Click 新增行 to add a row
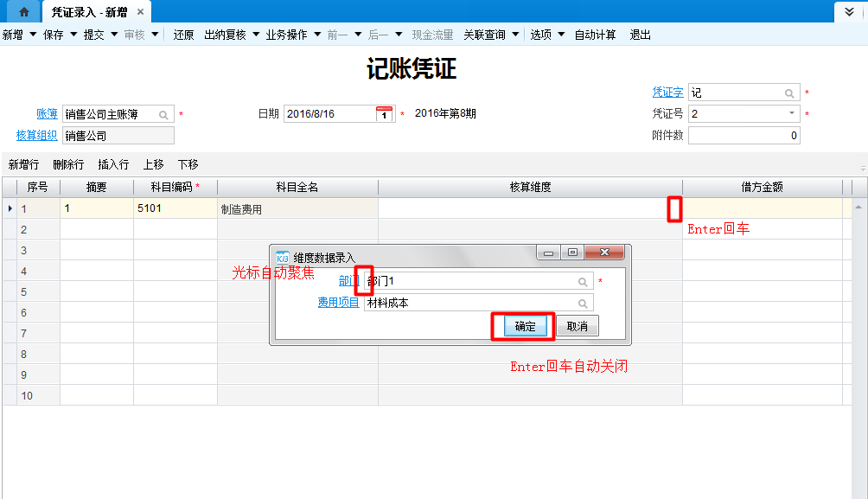The width and height of the screenshot is (868, 499). click(x=23, y=164)
